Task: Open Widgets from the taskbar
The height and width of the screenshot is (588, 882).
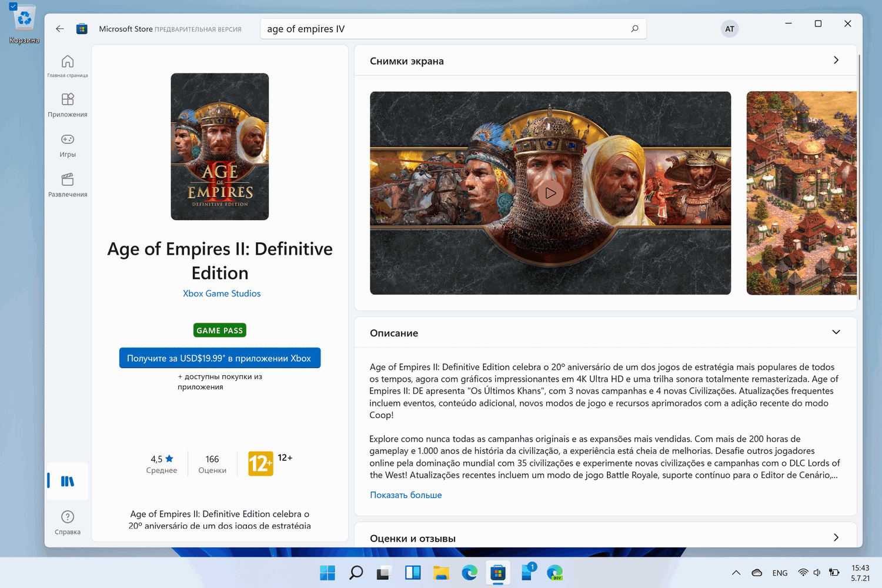Action: pos(413,573)
